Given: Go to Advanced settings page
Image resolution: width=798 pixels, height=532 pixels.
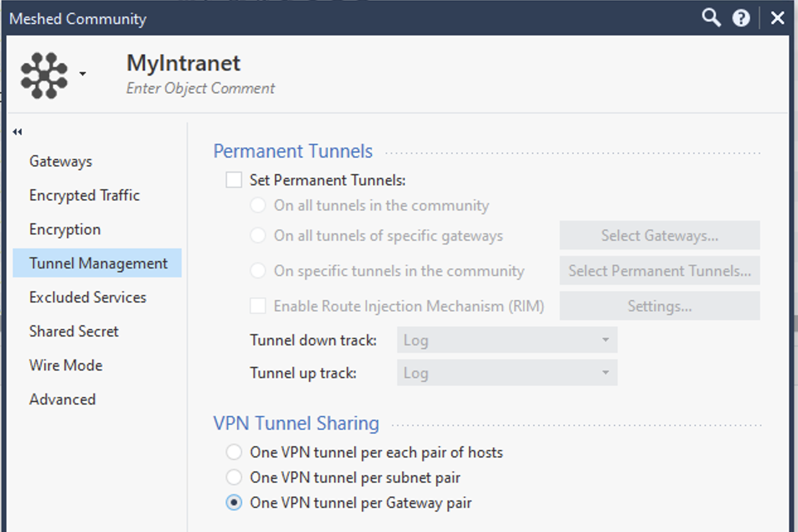Looking at the screenshot, I should 62,400.
